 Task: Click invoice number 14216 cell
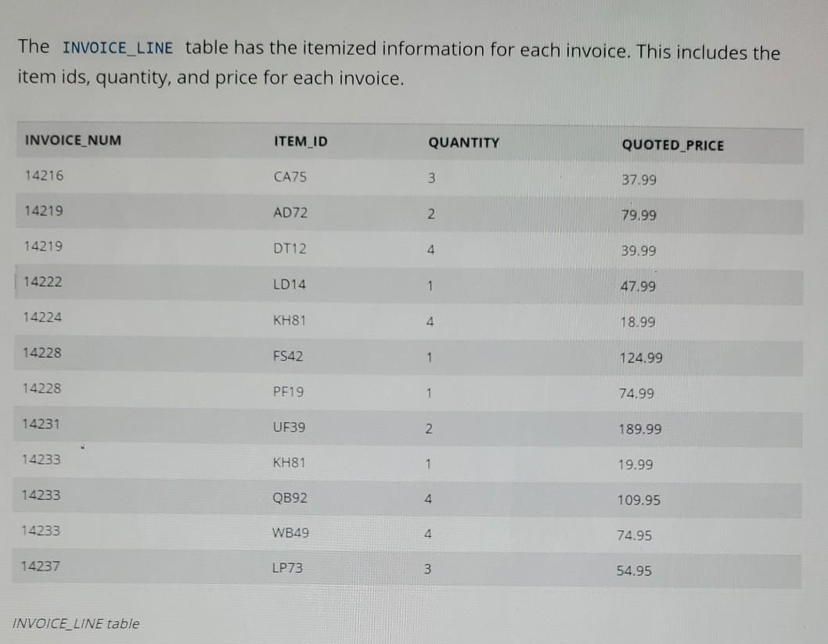pos(44,176)
